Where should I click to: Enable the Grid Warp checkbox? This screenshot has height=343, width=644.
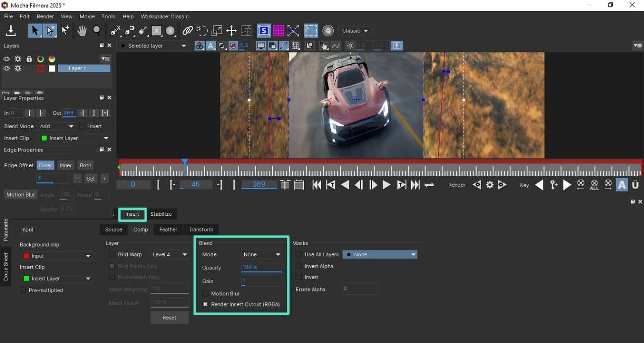tap(112, 254)
